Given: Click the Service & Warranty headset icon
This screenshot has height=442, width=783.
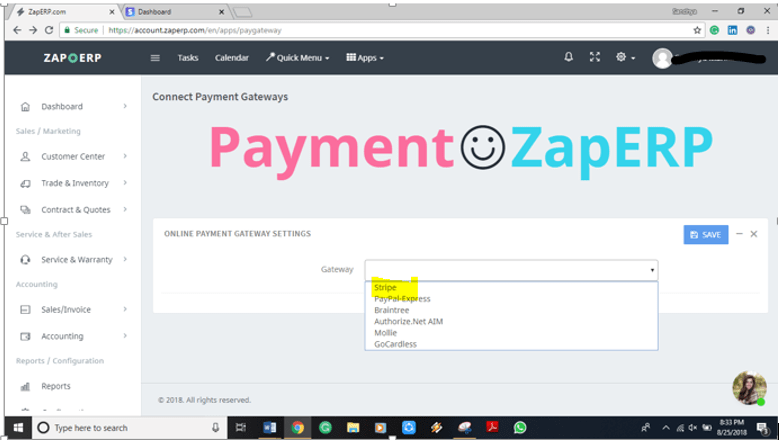Looking at the screenshot, I should pyautogui.click(x=25, y=260).
